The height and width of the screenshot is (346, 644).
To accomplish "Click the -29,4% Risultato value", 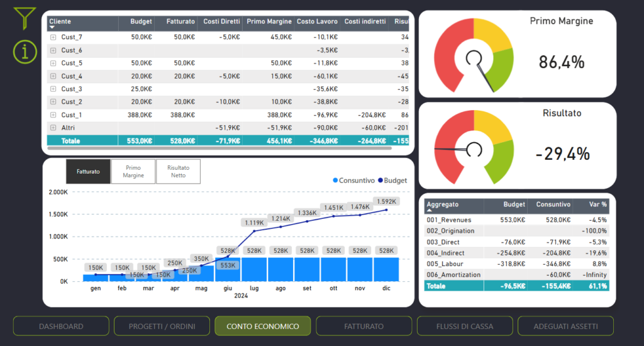I will pyautogui.click(x=563, y=154).
